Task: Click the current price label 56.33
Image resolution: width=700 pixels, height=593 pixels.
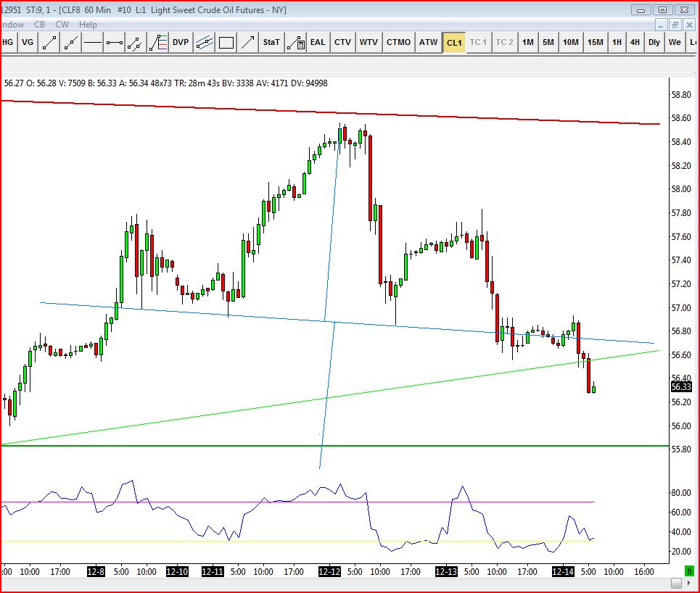Action: [x=681, y=387]
